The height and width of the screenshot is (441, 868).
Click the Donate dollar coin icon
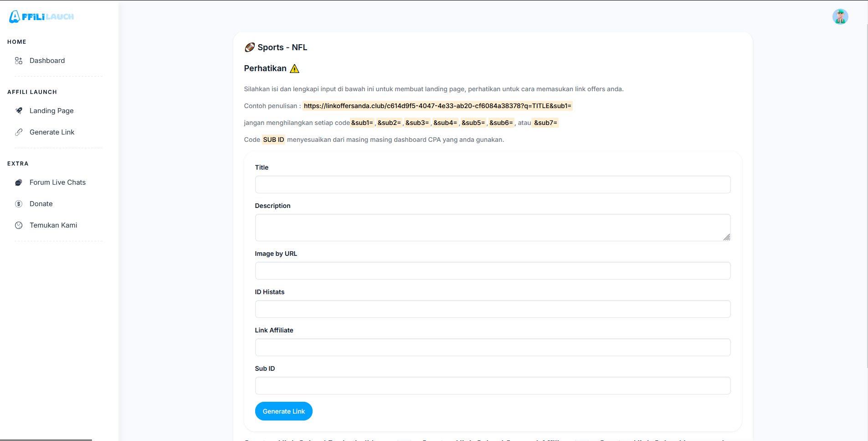click(x=19, y=204)
